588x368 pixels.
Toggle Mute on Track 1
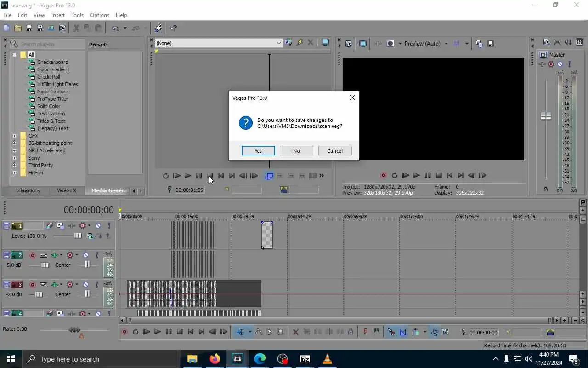[x=98, y=225]
